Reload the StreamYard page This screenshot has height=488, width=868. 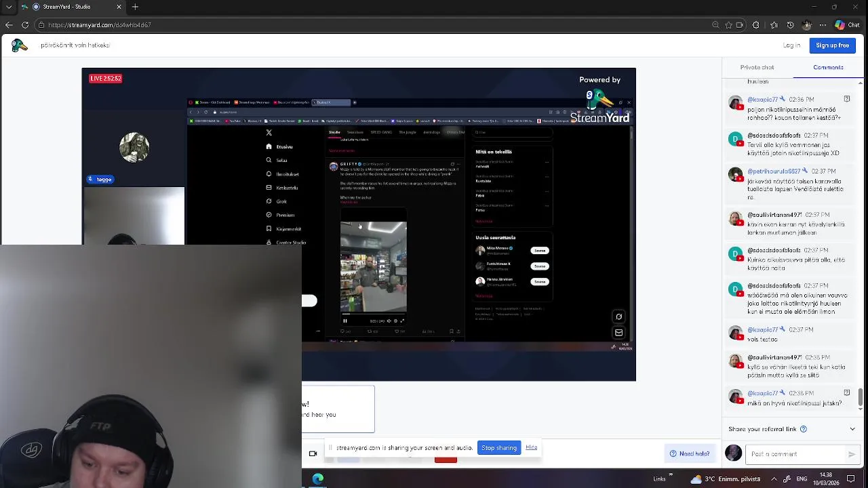pos(25,25)
